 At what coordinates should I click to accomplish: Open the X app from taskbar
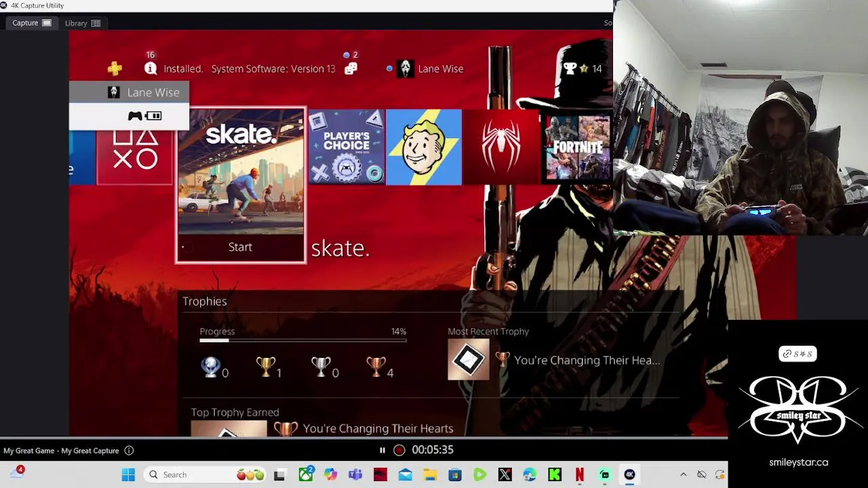[505, 474]
